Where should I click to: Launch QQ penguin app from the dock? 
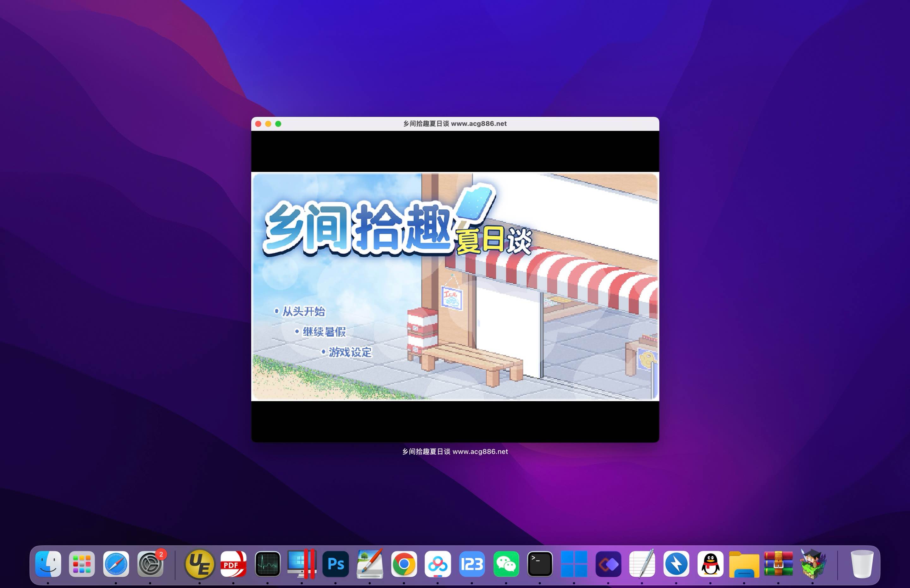(710, 564)
